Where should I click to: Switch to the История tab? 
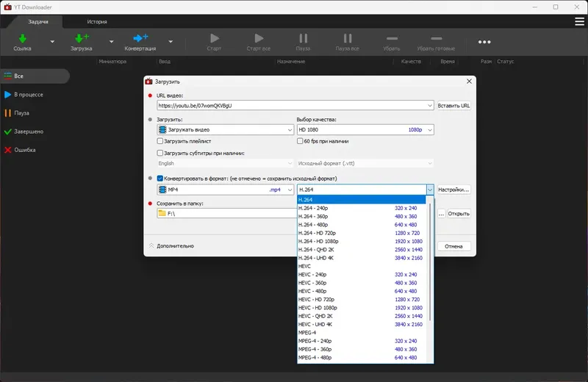[97, 22]
